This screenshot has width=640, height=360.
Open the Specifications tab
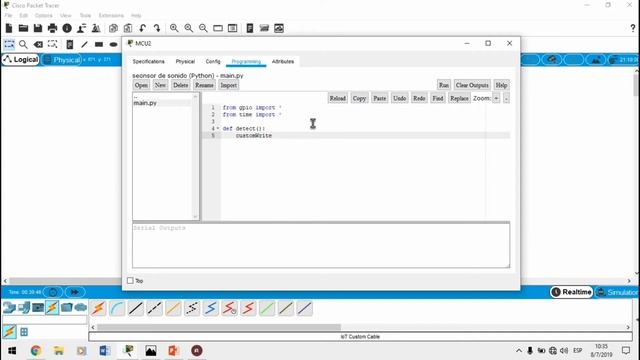[x=149, y=61]
